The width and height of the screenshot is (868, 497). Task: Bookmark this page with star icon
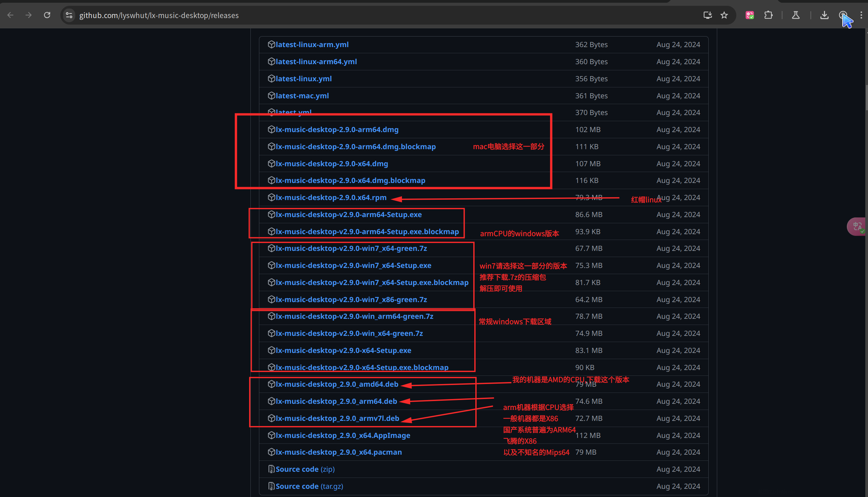(x=724, y=15)
